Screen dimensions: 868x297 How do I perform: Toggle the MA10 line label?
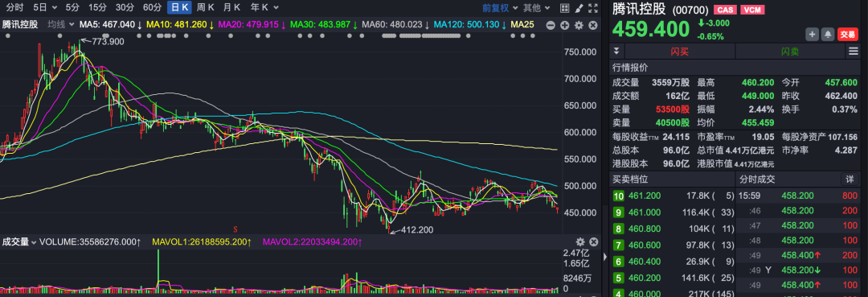(x=180, y=25)
